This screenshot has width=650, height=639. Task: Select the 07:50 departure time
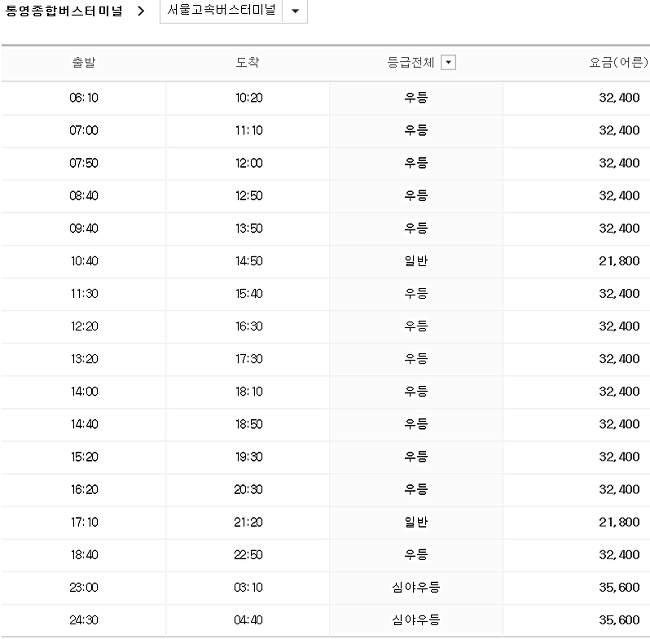pos(84,163)
